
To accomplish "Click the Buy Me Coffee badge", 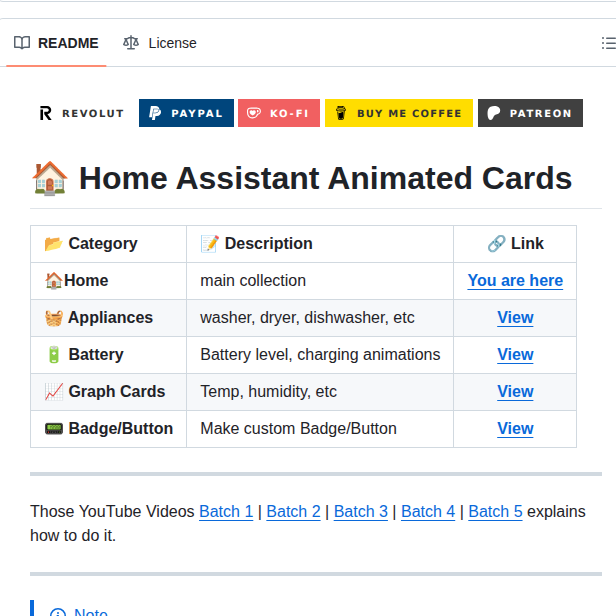I will [x=399, y=113].
